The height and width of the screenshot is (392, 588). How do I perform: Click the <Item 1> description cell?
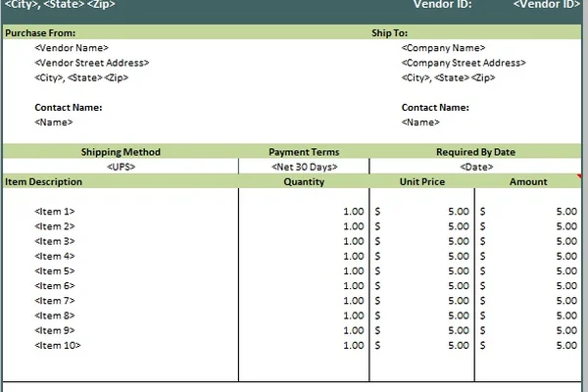54,212
